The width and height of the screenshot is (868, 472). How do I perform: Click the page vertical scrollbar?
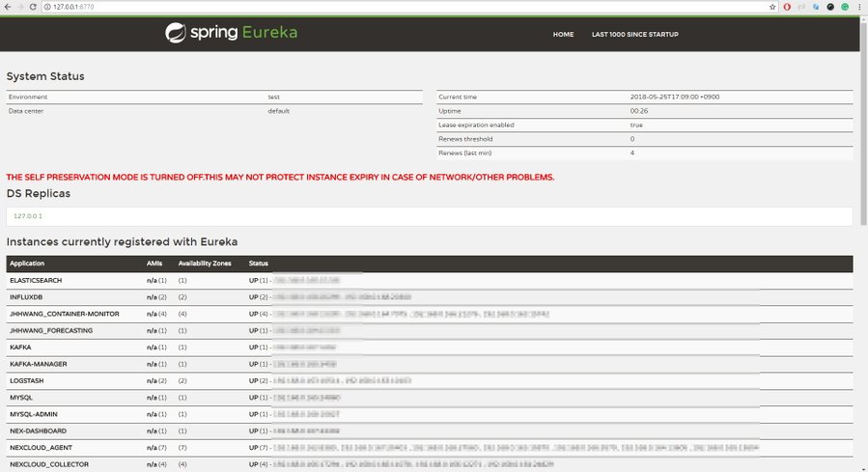[863, 122]
